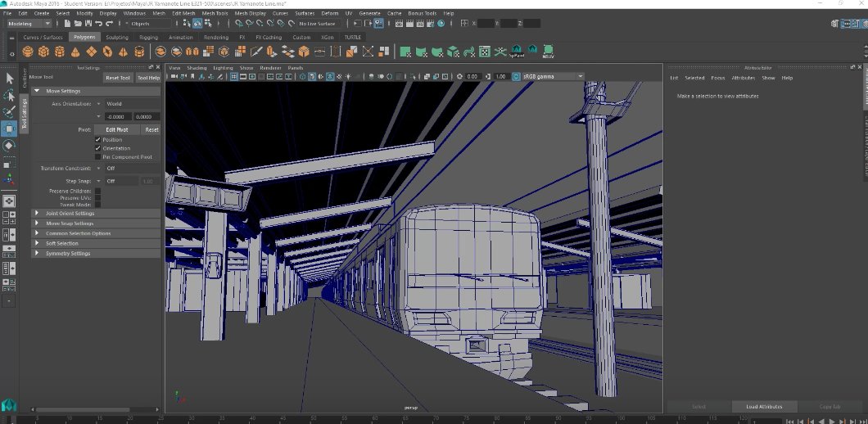Click the polygon torus shelf icon
The width and height of the screenshot is (868, 424).
[x=107, y=52]
